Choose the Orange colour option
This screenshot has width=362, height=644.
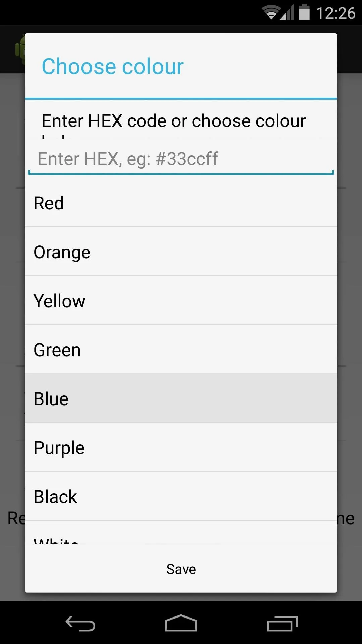(181, 252)
